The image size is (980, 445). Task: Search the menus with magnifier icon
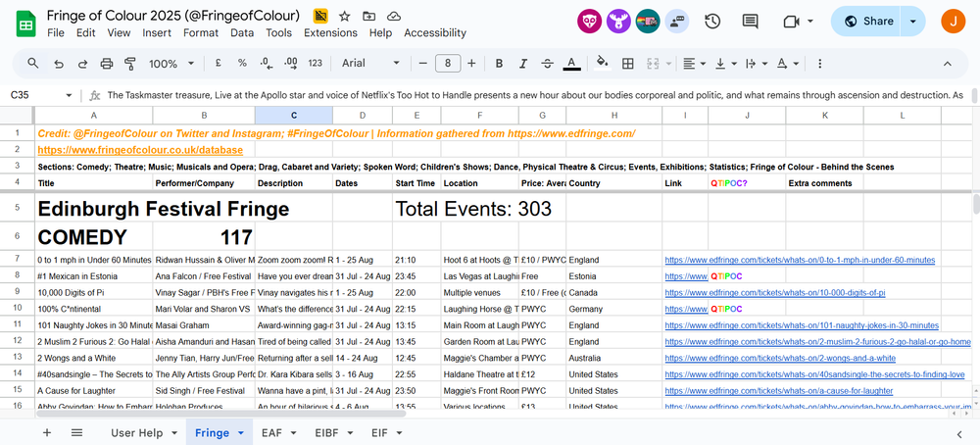tap(33, 63)
